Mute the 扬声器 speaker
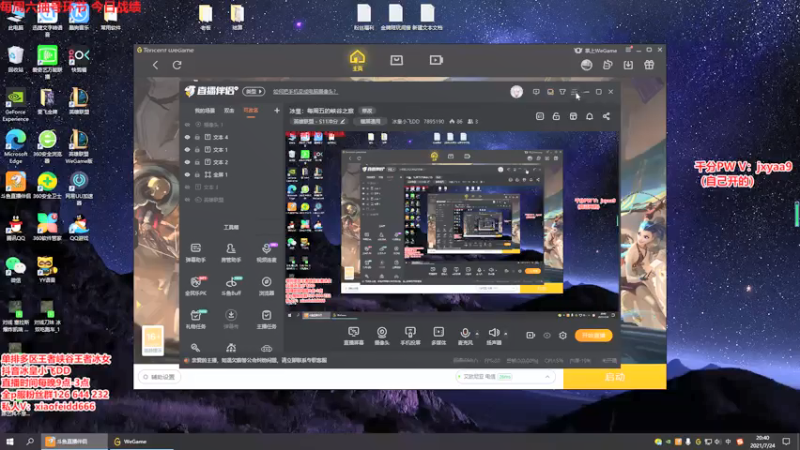The height and width of the screenshot is (450, 800). point(493,336)
